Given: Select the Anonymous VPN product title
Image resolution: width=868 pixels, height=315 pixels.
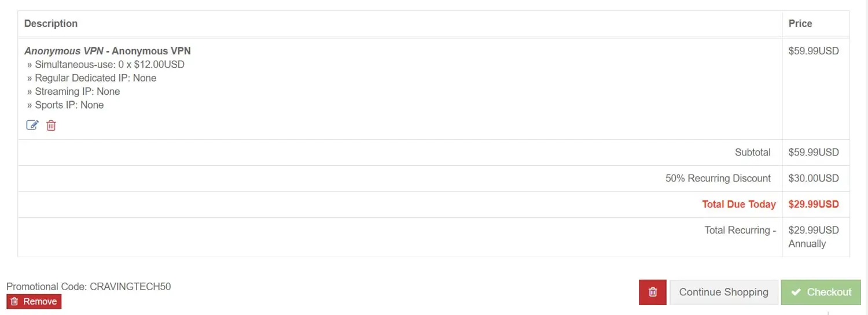Looking at the screenshot, I should [x=108, y=51].
